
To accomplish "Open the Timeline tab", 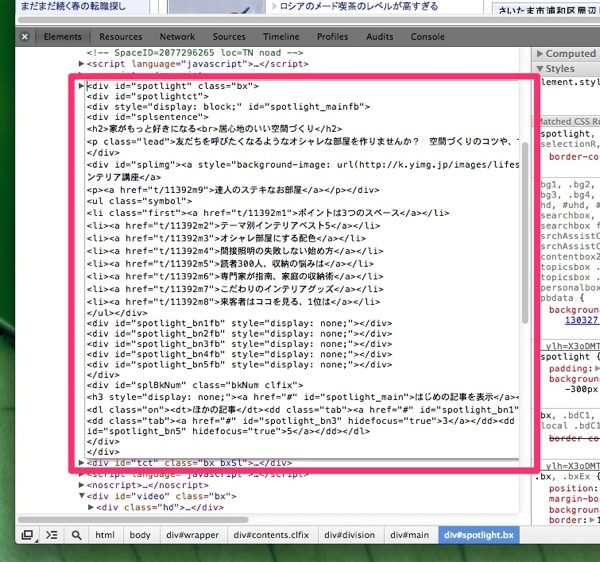I will click(x=281, y=37).
